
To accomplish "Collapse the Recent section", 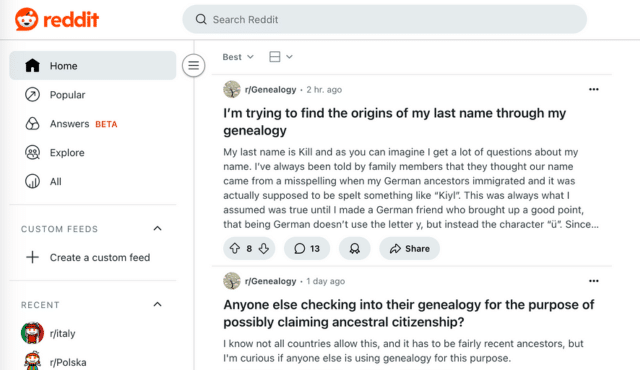I will pos(158,304).
